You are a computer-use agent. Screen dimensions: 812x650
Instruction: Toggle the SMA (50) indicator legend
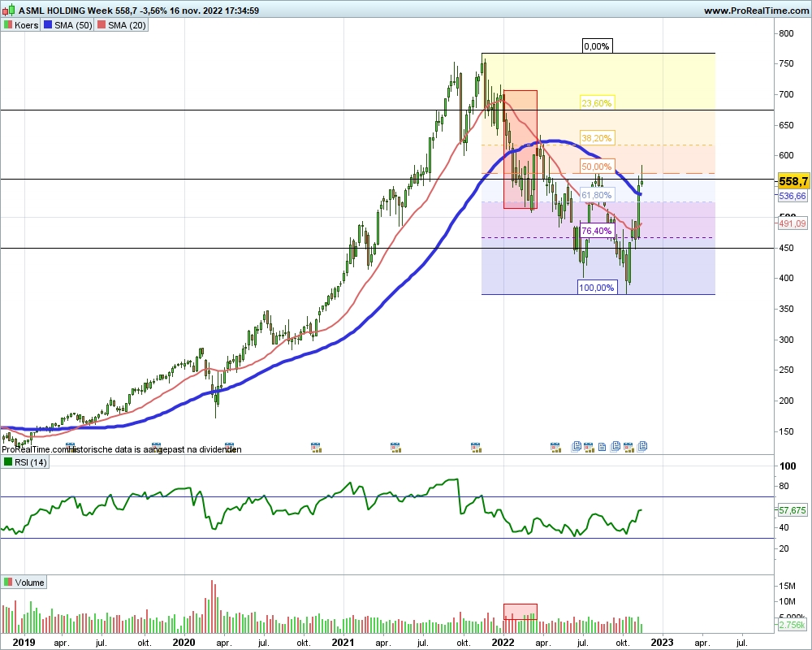click(x=71, y=25)
